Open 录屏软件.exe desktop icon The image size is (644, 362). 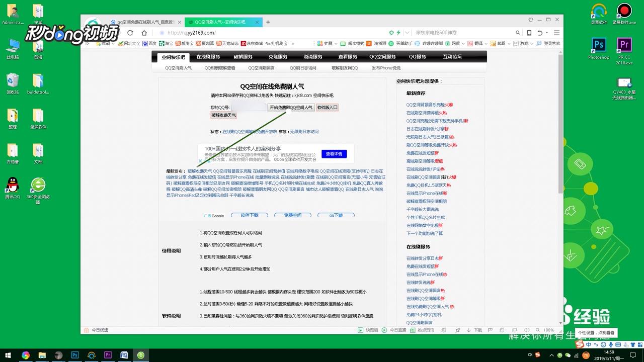tap(624, 14)
